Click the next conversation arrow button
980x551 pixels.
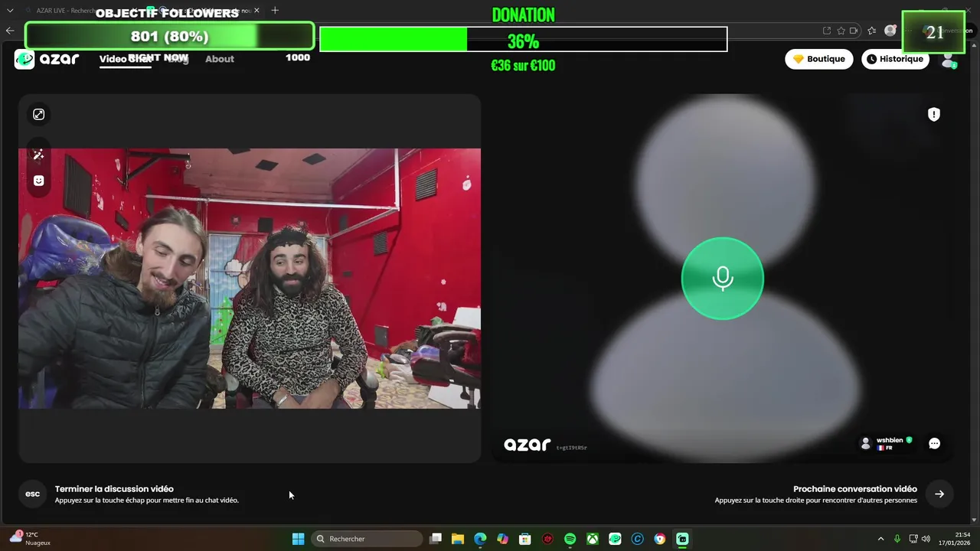pyautogui.click(x=939, y=494)
